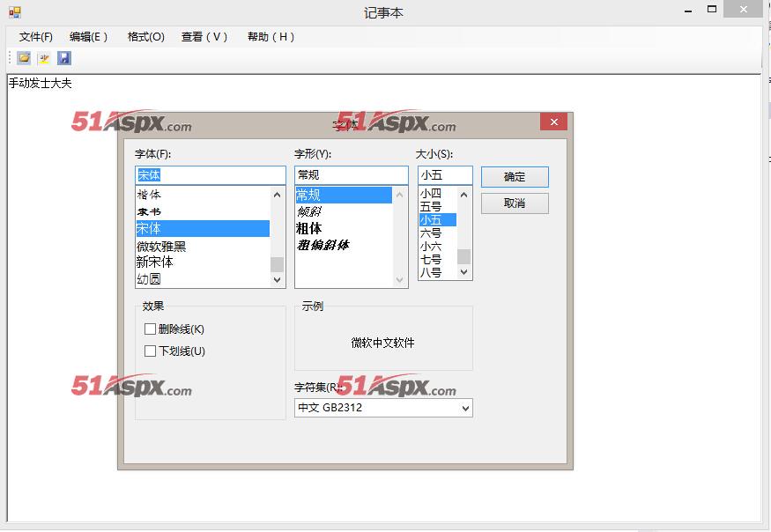This screenshot has height=532, width=771.
Task: Close the font dialog with red X
Action: [553, 122]
